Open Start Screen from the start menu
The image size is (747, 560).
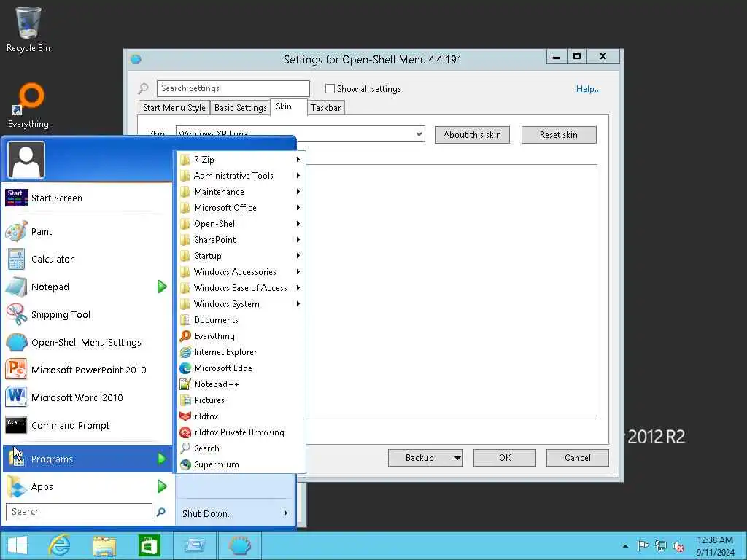pos(88,198)
